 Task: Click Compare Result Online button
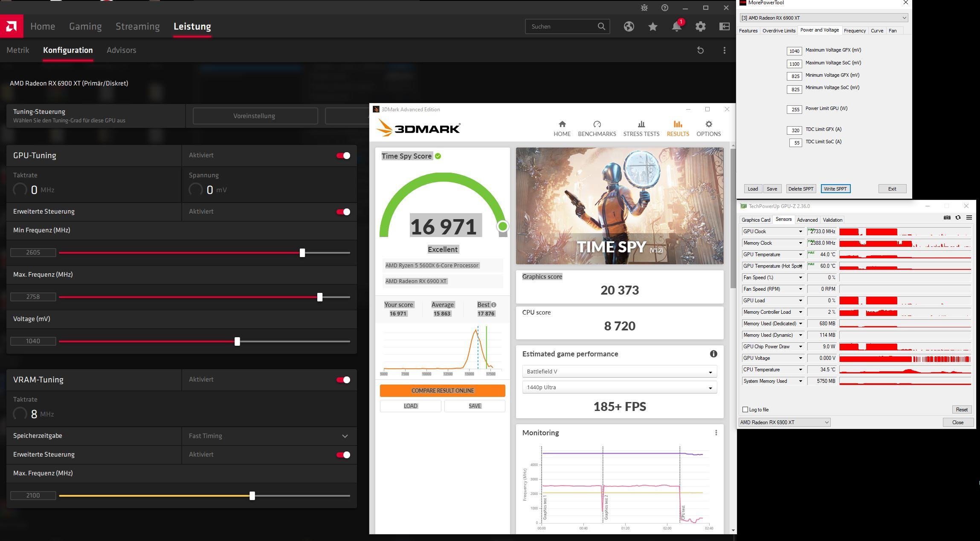[442, 391]
